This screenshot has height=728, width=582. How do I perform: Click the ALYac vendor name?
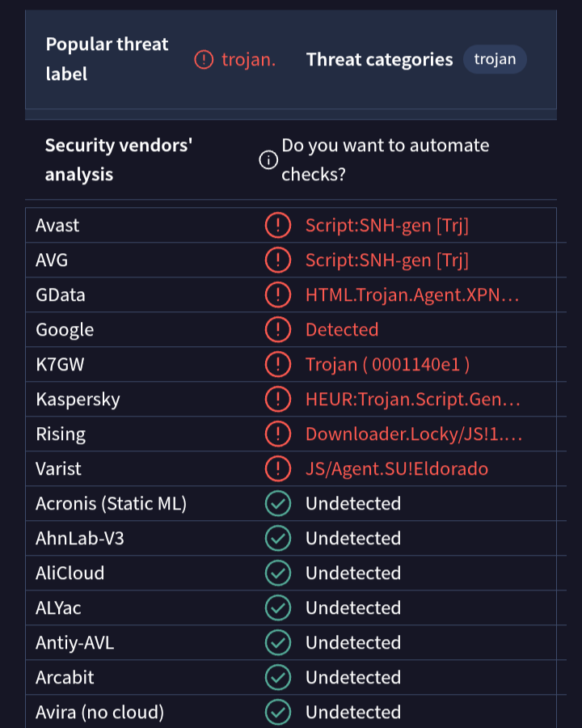58,608
